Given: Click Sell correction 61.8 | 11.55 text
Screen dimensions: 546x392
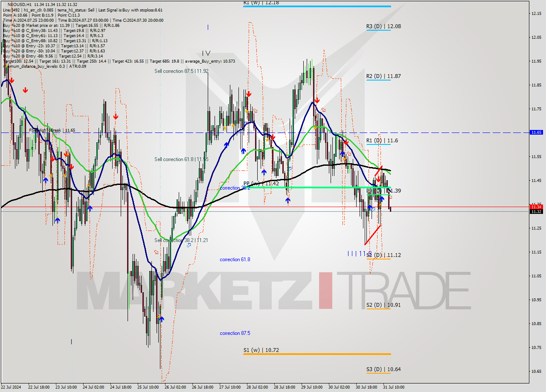Looking at the screenshot, I should click(x=181, y=159).
